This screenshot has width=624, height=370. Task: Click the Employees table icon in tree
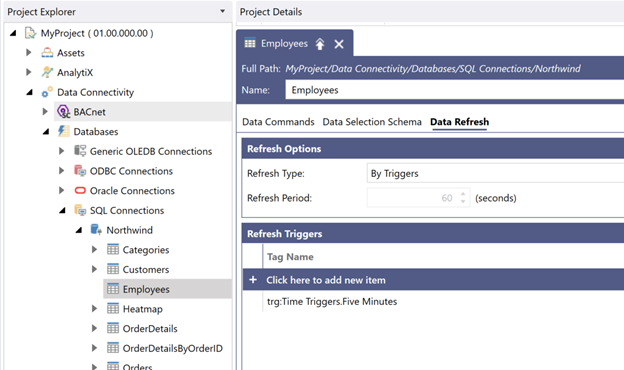pyautogui.click(x=113, y=289)
